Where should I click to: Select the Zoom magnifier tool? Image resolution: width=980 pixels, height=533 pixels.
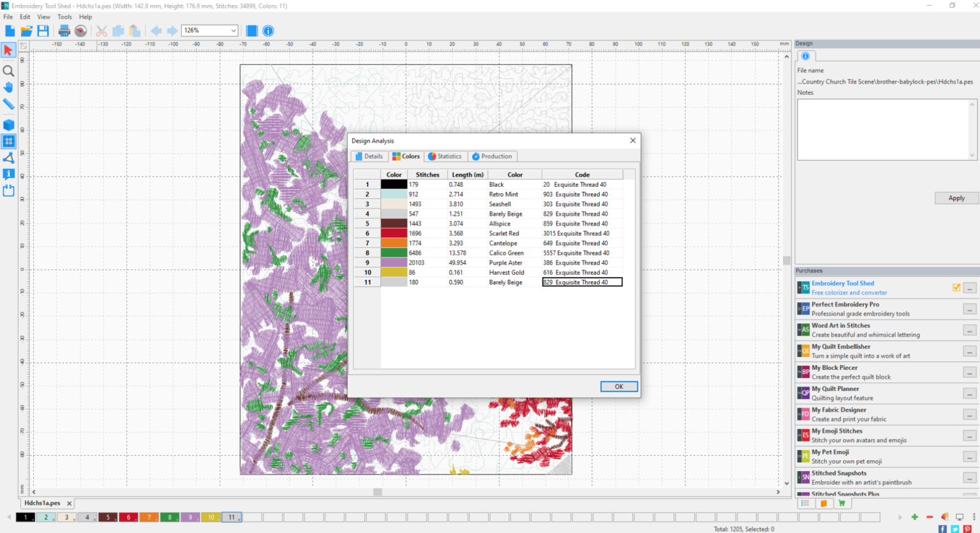coord(8,71)
